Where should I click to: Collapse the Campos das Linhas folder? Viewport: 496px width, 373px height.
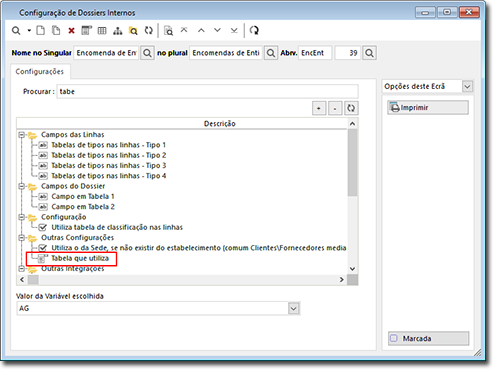pos(22,135)
